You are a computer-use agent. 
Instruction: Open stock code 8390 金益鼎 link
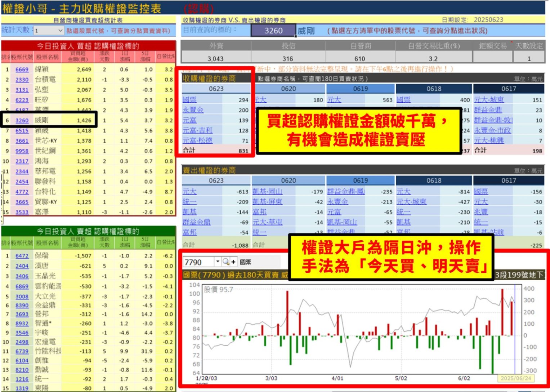pyautogui.click(x=22, y=306)
